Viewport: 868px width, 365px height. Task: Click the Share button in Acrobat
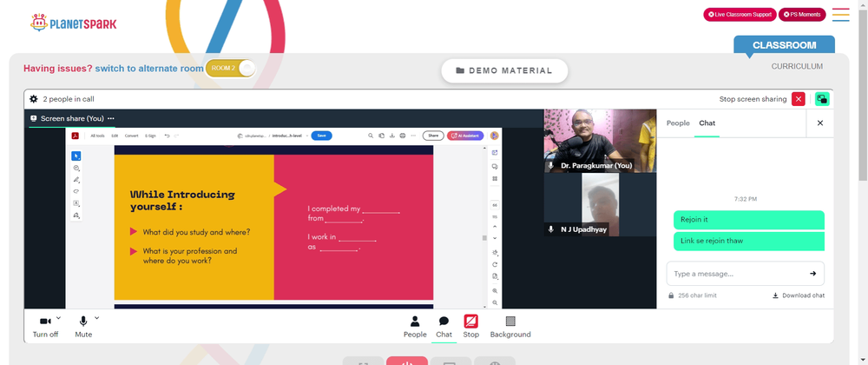click(x=433, y=136)
